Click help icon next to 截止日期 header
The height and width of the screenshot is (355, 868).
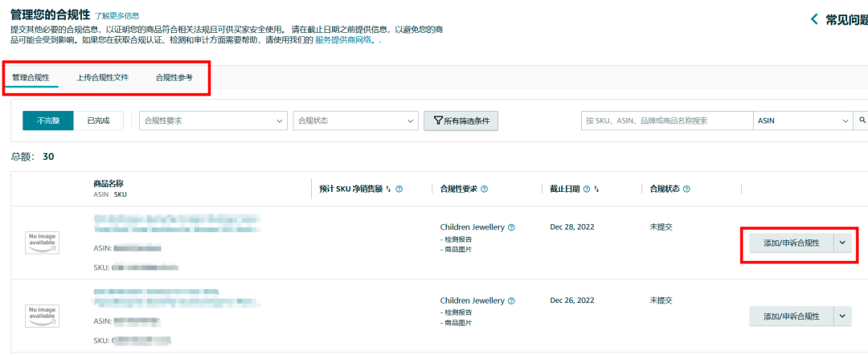point(587,190)
